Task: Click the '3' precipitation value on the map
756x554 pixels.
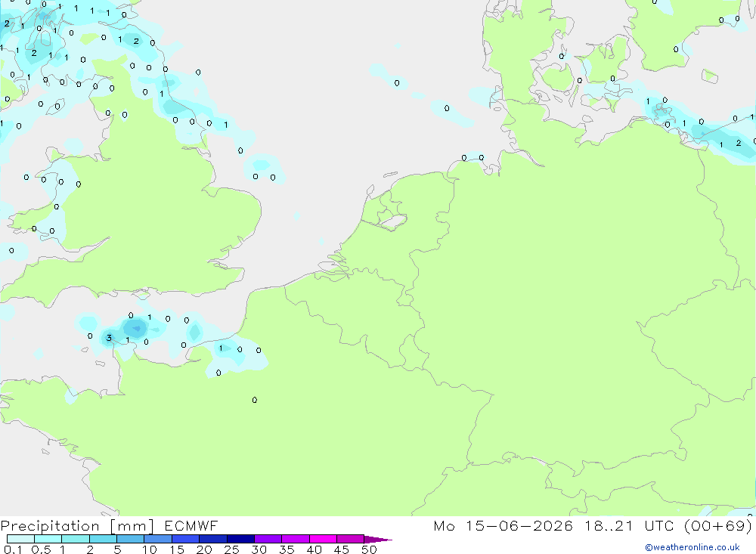Action: [x=109, y=338]
